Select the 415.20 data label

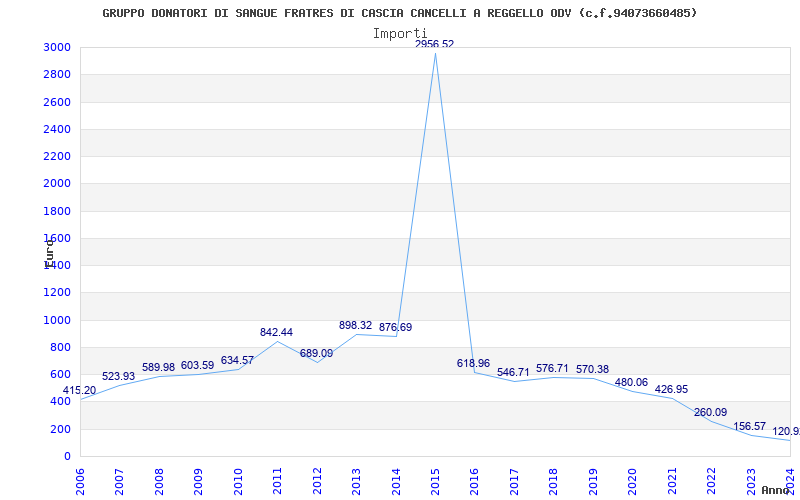[x=79, y=390]
